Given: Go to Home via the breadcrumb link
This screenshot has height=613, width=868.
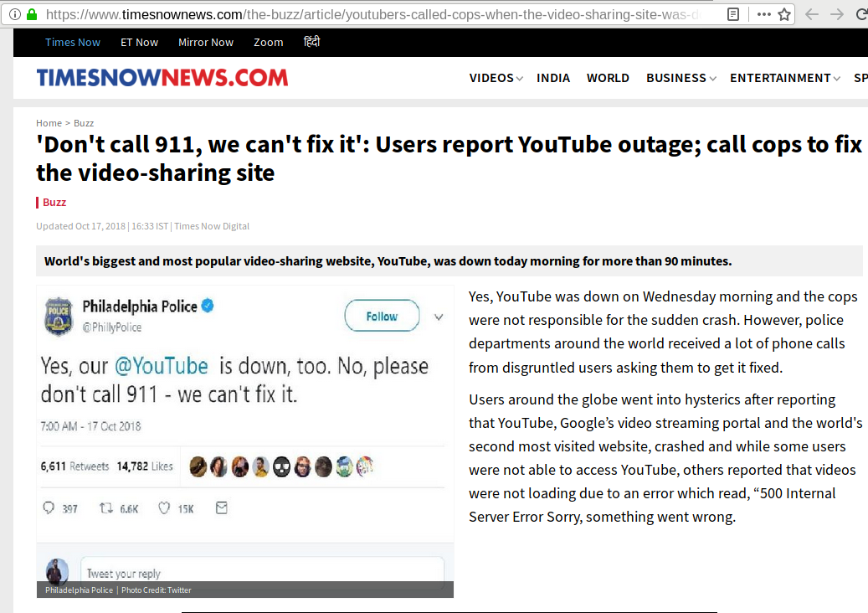Looking at the screenshot, I should (49, 123).
